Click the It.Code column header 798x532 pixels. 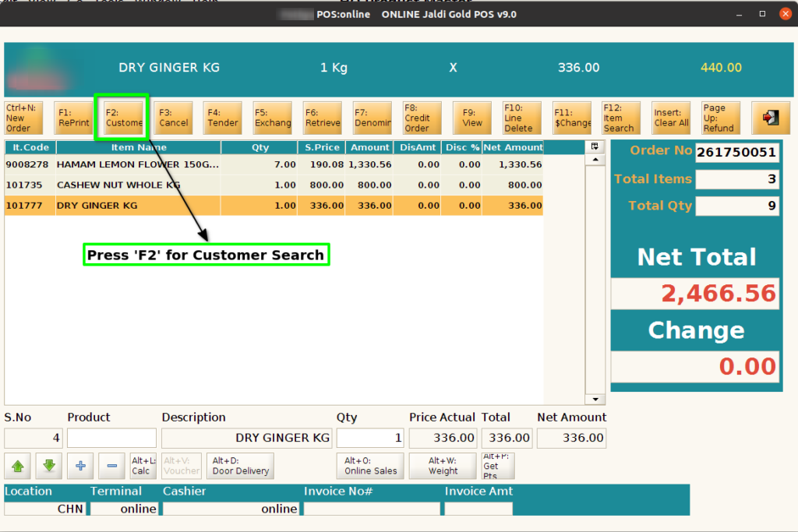point(30,147)
